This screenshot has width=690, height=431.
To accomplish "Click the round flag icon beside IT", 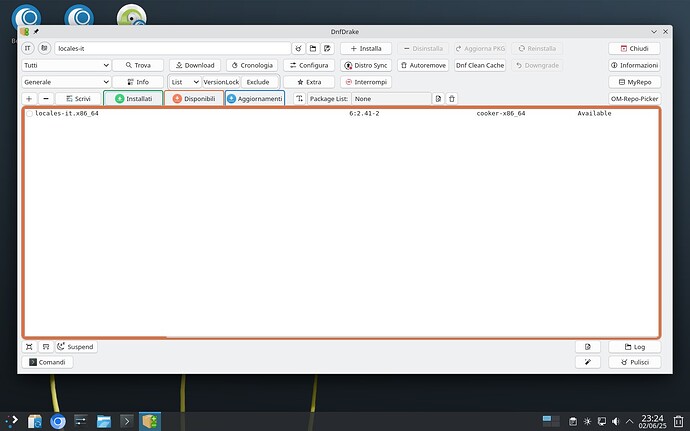I will point(44,48).
